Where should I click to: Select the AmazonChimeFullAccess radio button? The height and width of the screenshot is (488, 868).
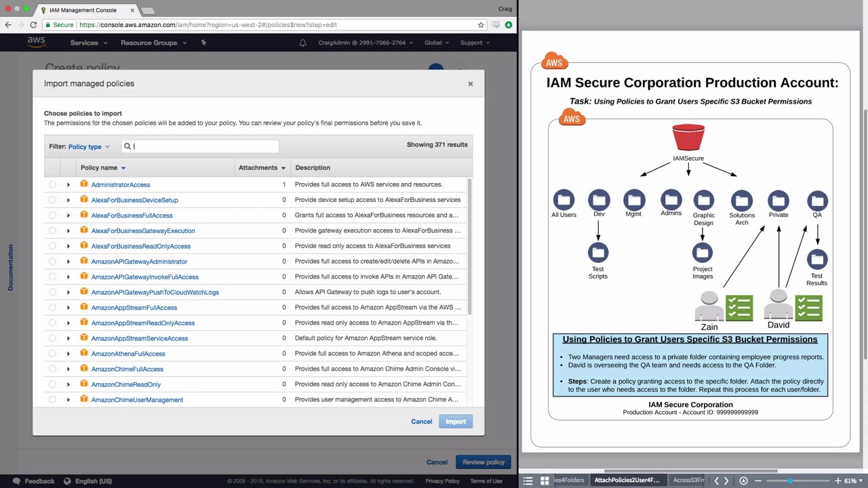(x=52, y=369)
